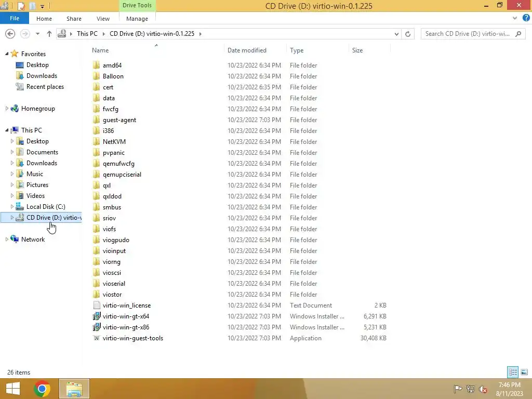532x399 pixels.
Task: Click This PC breadcrumb in address bar
Action: (87, 34)
